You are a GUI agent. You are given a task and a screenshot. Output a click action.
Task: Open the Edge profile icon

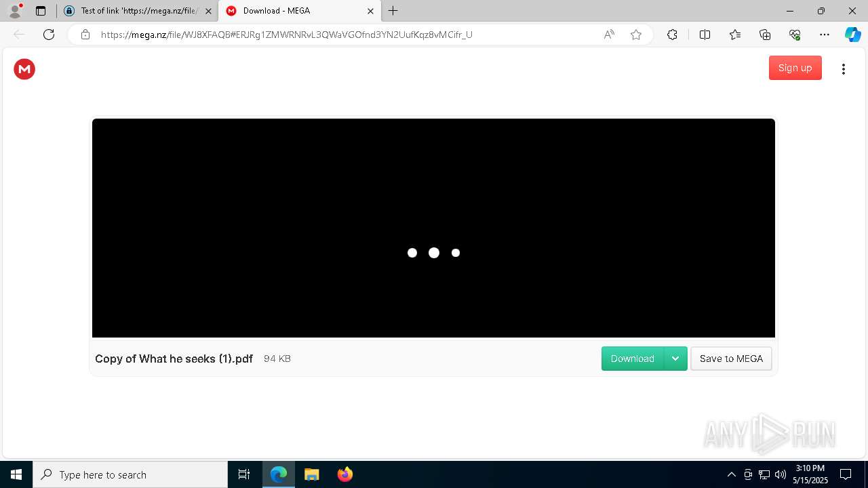[x=15, y=11]
